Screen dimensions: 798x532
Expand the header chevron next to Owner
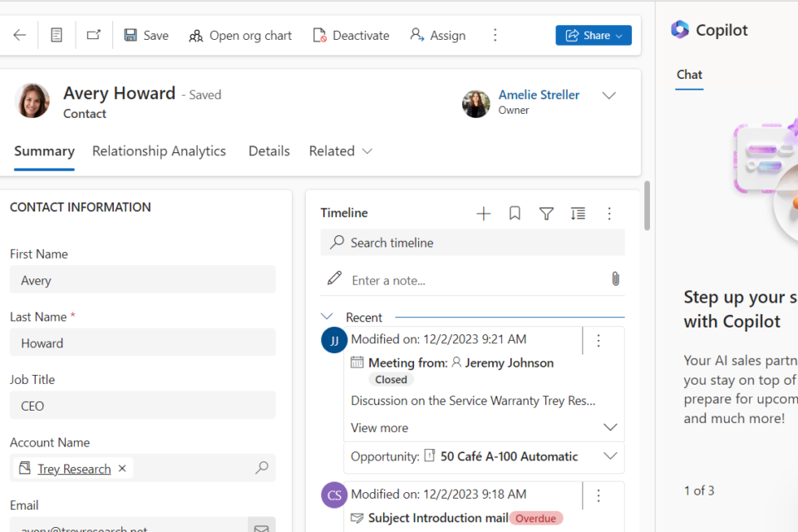point(608,96)
